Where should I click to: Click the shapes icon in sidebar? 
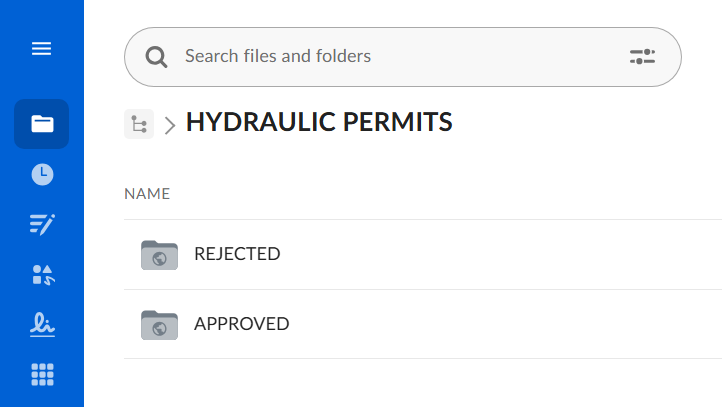click(42, 275)
